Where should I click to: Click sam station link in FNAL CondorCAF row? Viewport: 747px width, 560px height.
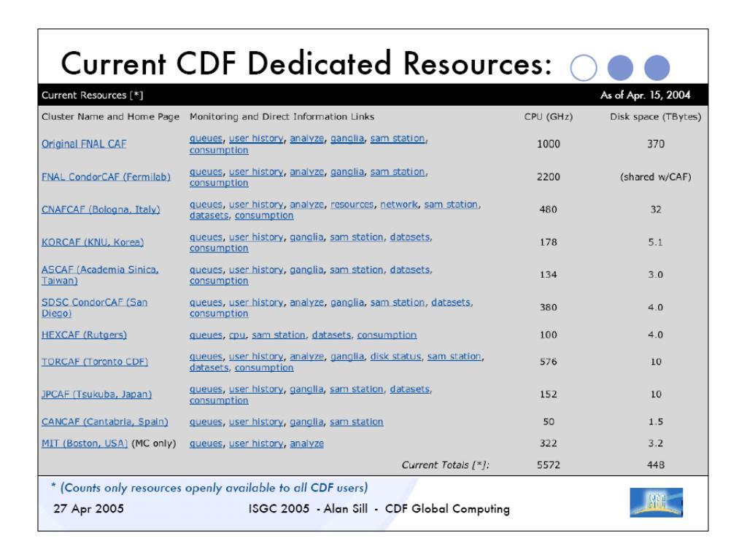pos(398,172)
